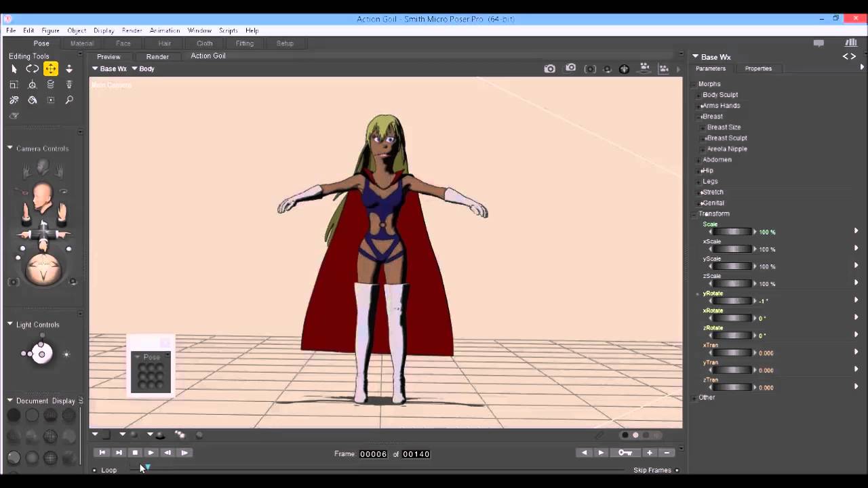
Task: Switch to the Render viewport tab
Action: point(157,57)
